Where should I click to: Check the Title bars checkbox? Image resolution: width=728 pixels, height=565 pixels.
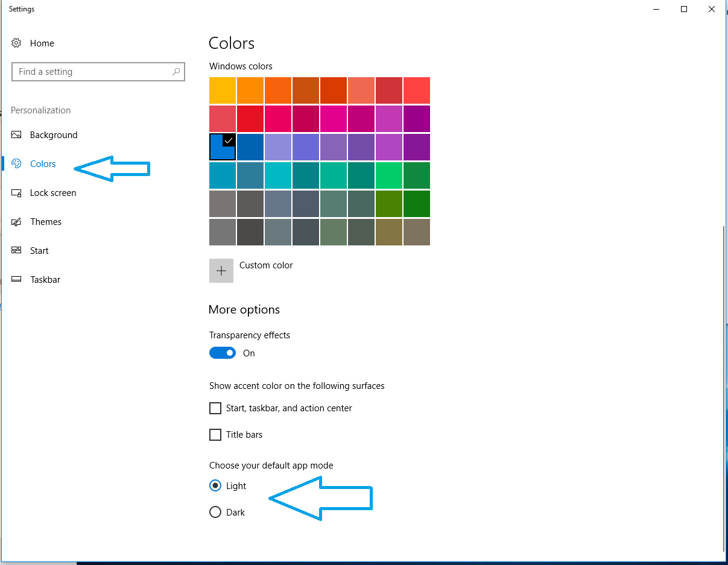click(215, 435)
